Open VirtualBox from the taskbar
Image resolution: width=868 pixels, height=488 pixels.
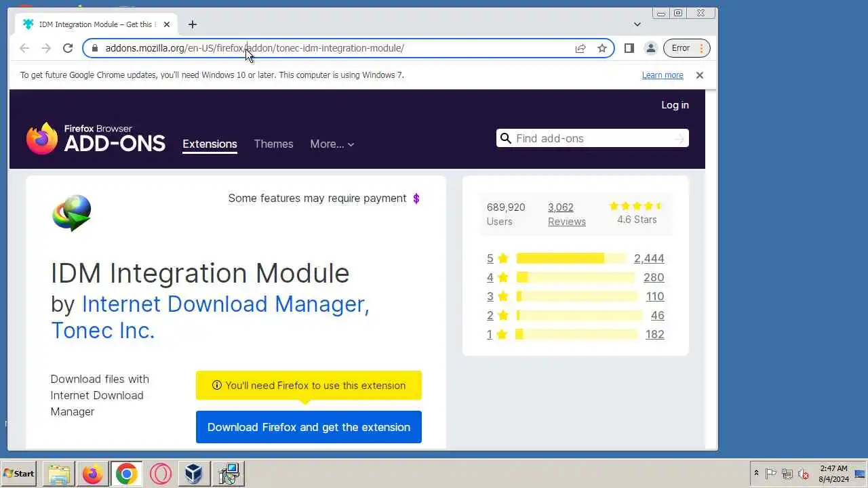coord(194,474)
